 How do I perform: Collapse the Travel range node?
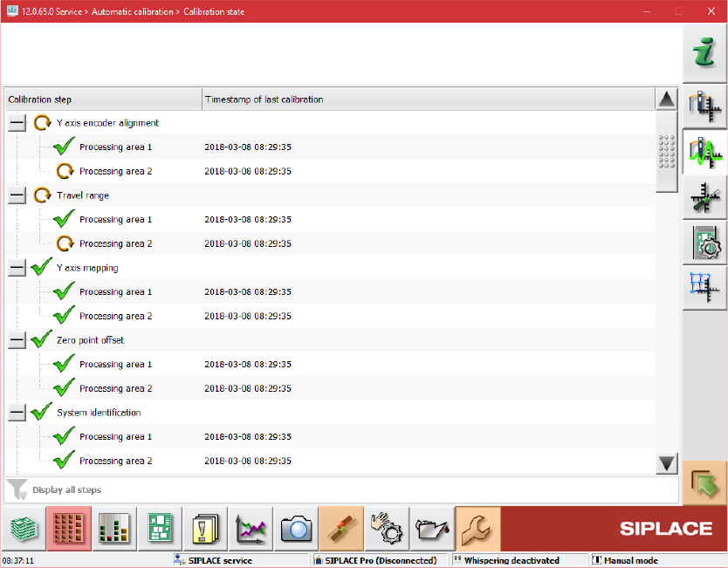(17, 195)
